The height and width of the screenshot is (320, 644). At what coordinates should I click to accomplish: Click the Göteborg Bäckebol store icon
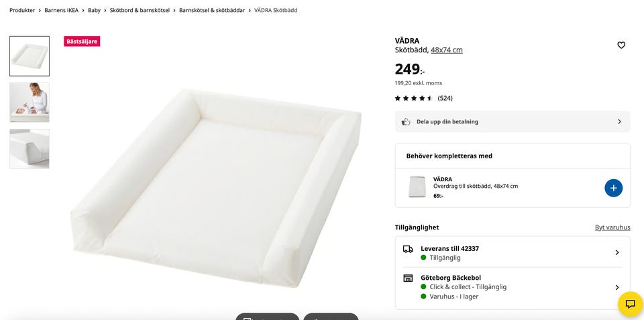(x=408, y=278)
